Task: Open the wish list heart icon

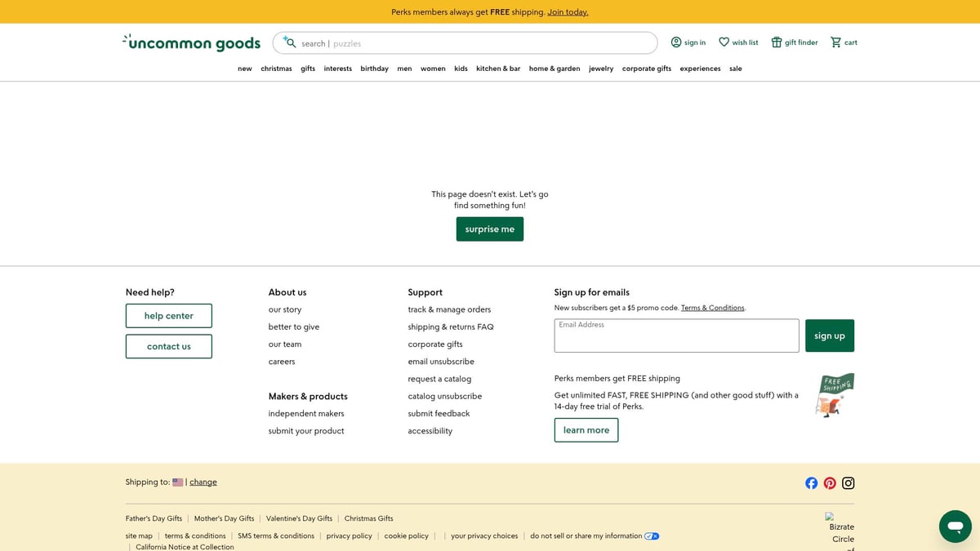Action: (x=724, y=42)
